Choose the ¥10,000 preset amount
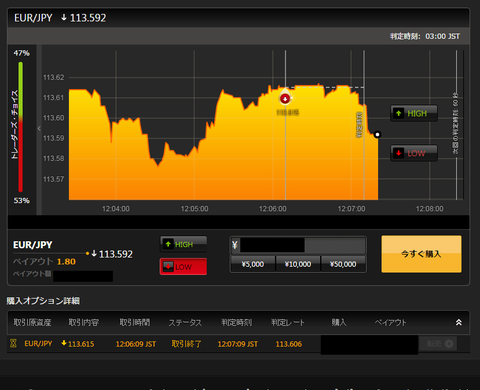Screen dimensions: 480x390 pyautogui.click(x=298, y=264)
